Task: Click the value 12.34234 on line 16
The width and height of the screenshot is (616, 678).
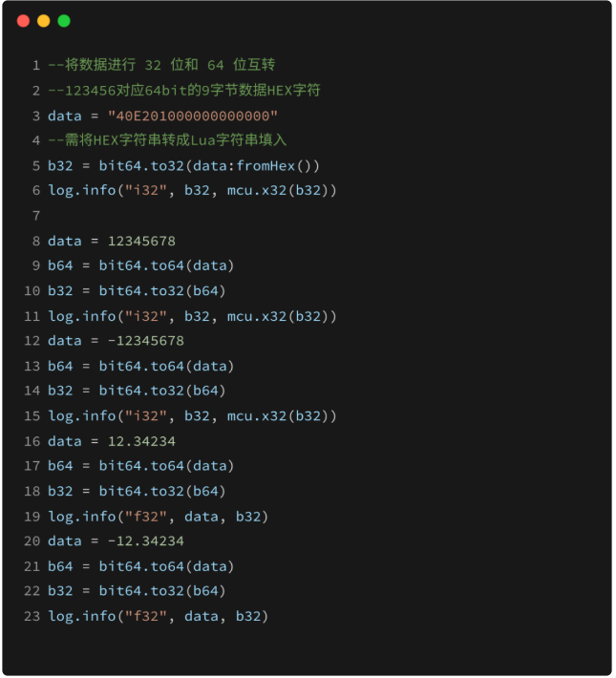Action: pos(142,441)
